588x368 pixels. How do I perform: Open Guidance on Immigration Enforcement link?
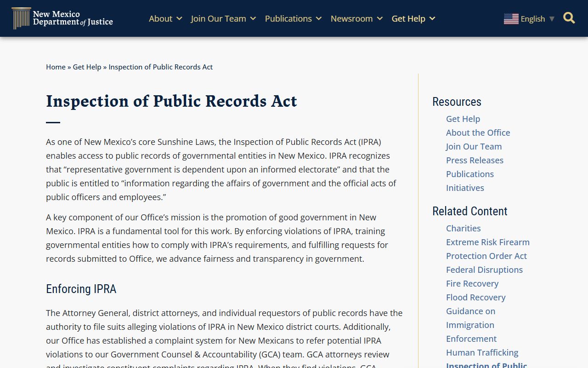[x=471, y=325]
